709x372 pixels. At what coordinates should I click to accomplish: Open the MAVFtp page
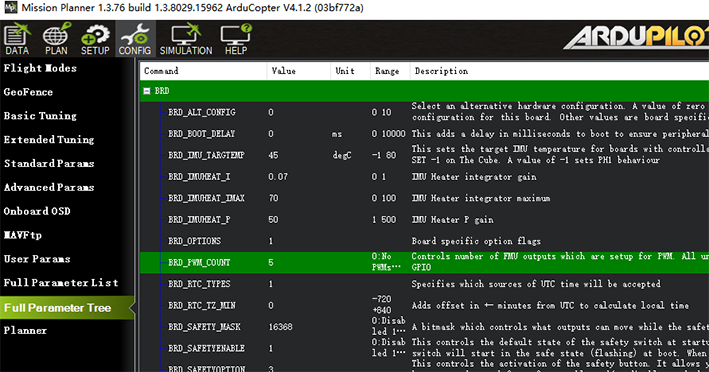pyautogui.click(x=23, y=235)
